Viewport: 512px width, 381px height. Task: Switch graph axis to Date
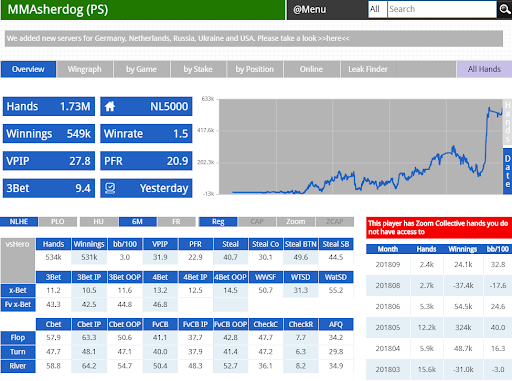(507, 171)
